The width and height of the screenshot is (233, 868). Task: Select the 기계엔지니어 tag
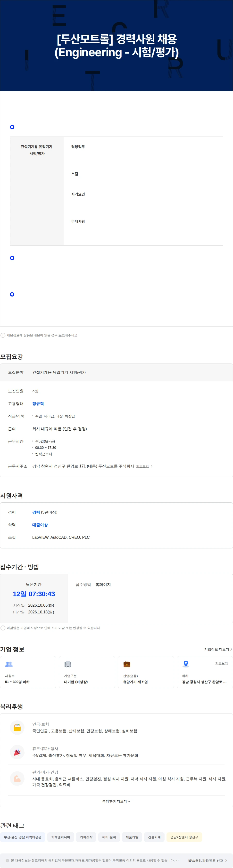[x=61, y=837]
